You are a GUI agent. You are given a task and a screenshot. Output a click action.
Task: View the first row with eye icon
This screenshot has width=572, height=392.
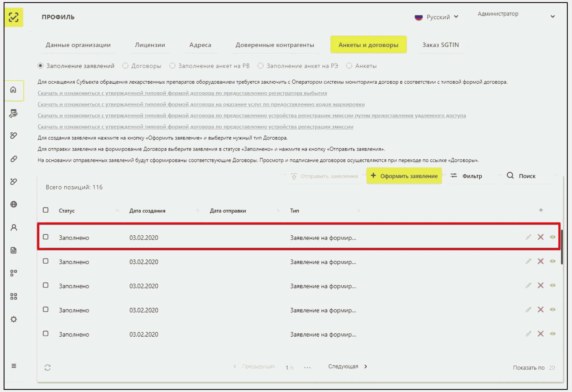click(x=553, y=237)
